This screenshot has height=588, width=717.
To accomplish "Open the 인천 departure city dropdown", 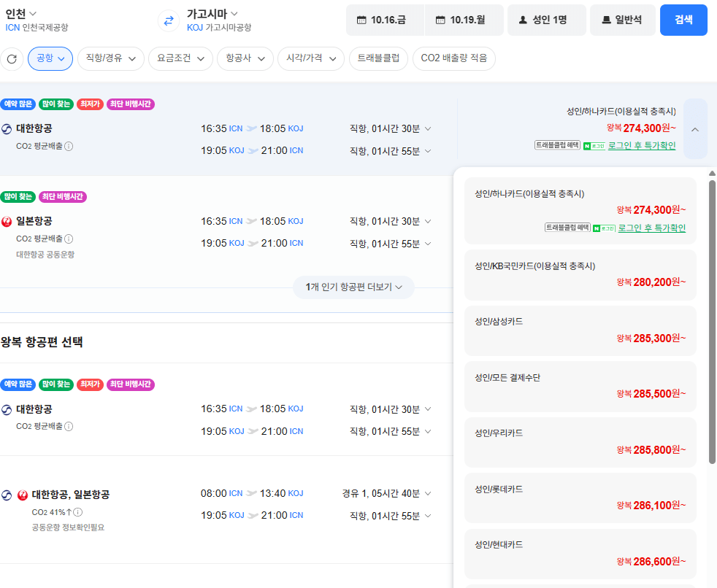I will [21, 14].
